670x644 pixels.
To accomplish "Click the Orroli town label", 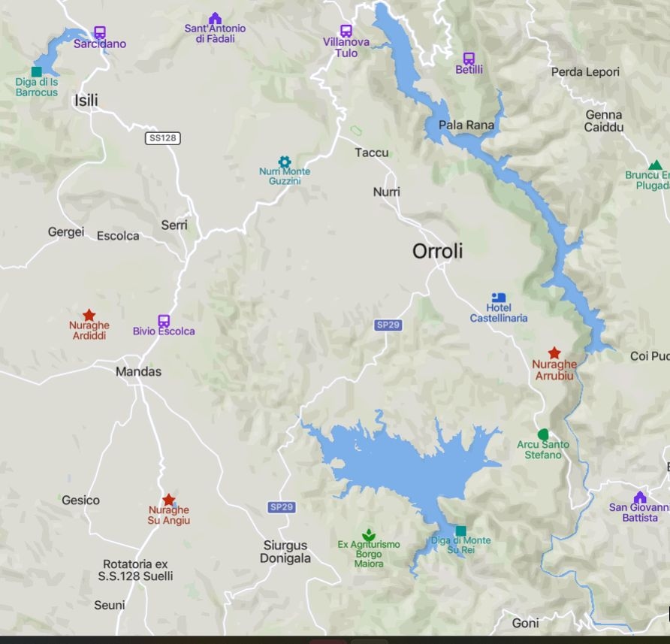I will 438,250.
